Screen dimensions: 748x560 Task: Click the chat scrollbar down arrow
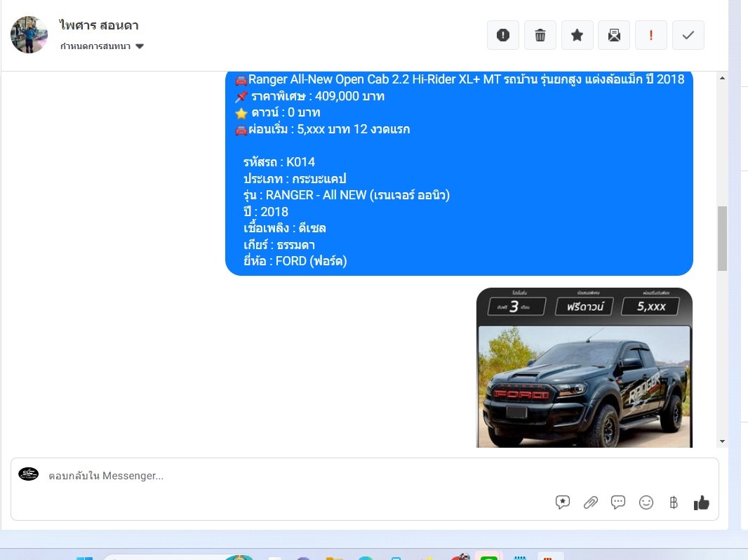(722, 441)
